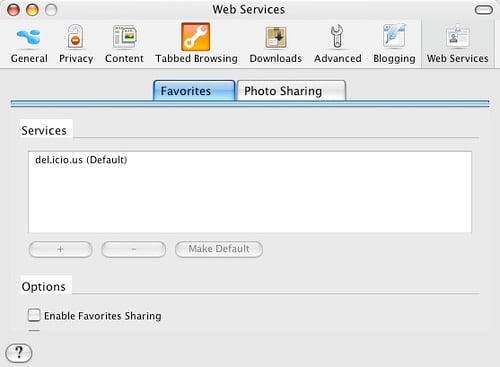Select the Web Services toolbar icon
The height and width of the screenshot is (367, 500).
click(457, 44)
